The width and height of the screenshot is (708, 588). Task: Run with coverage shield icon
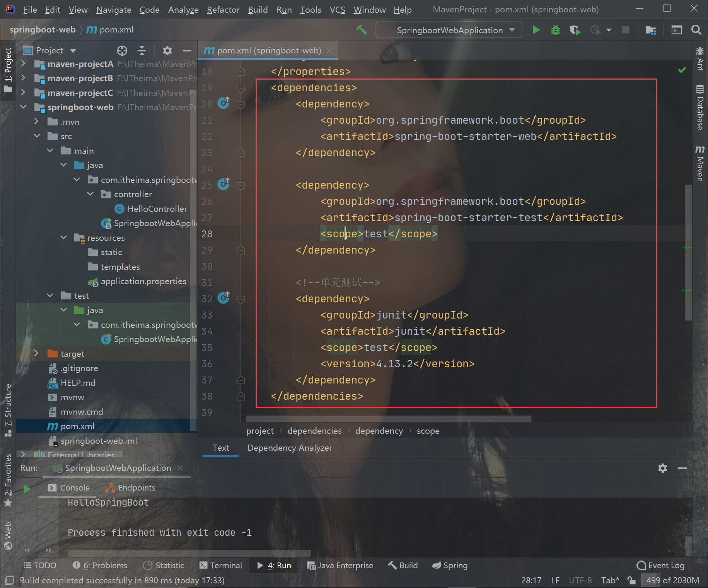575,30
